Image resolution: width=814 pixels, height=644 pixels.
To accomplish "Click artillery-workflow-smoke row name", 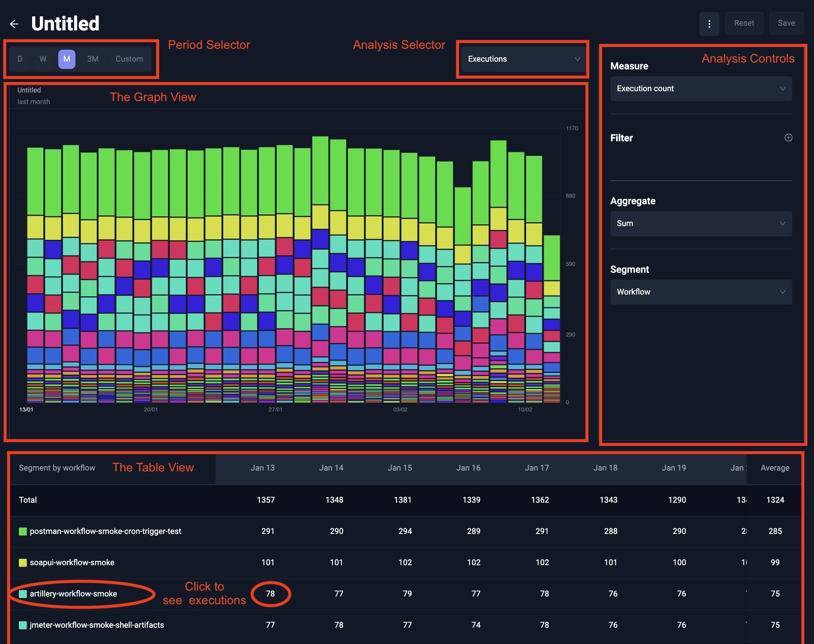I will pyautogui.click(x=73, y=594).
